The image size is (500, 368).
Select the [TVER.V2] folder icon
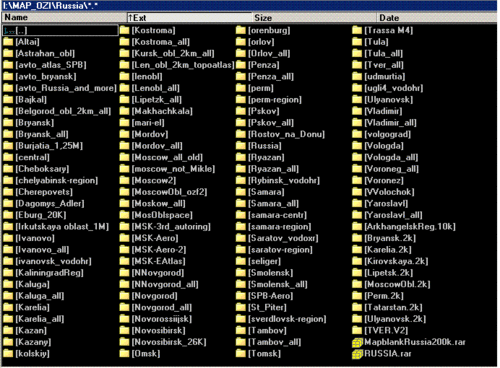pyautogui.click(x=357, y=331)
